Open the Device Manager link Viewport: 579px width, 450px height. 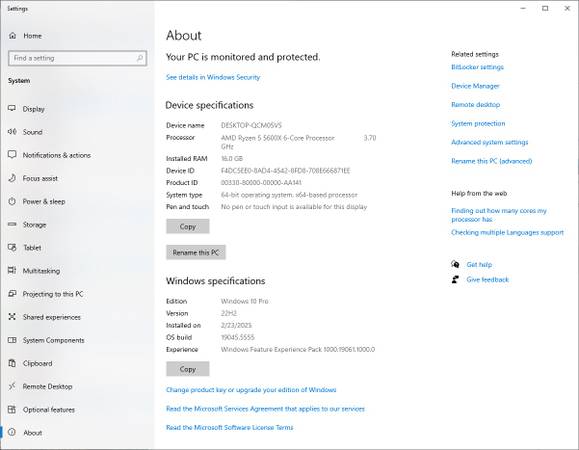475,86
